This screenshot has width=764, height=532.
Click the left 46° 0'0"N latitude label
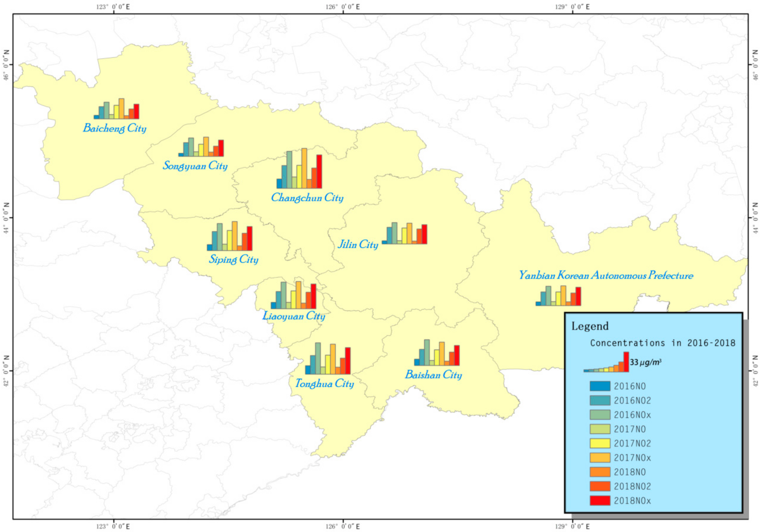point(6,65)
